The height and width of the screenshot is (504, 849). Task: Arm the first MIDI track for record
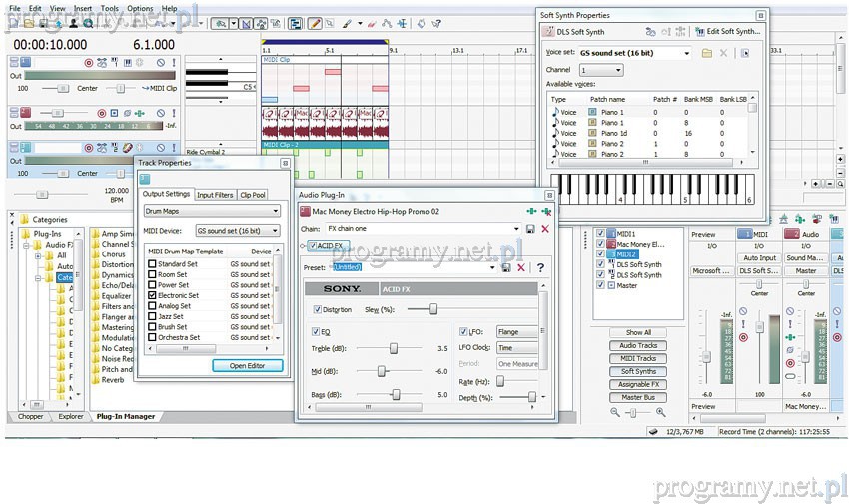click(88, 63)
